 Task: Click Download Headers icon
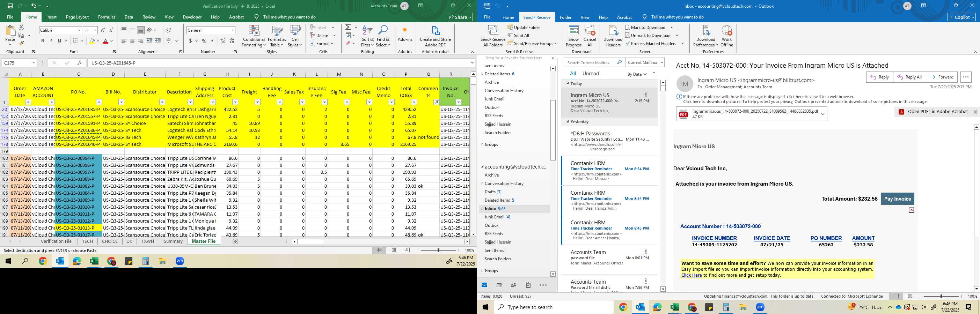pyautogui.click(x=613, y=36)
